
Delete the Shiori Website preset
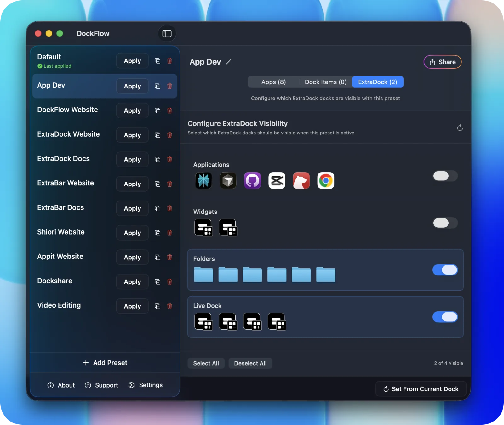pyautogui.click(x=169, y=233)
